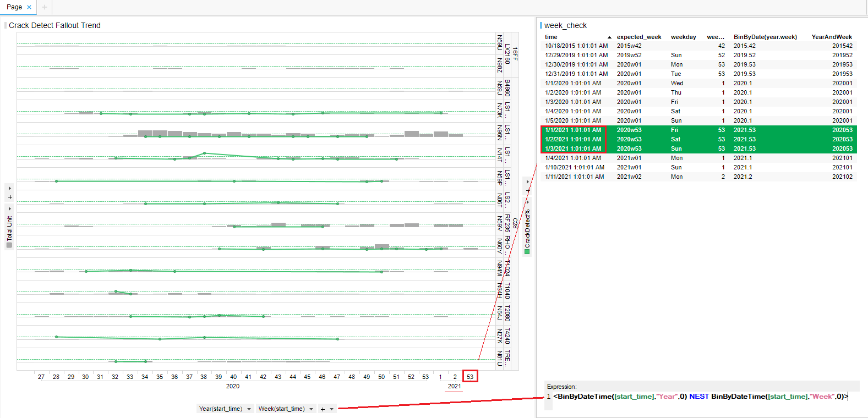Image resolution: width=868 pixels, height=418 pixels.
Task: Open the Year(start_time) axis dropdown
Action: click(x=249, y=409)
